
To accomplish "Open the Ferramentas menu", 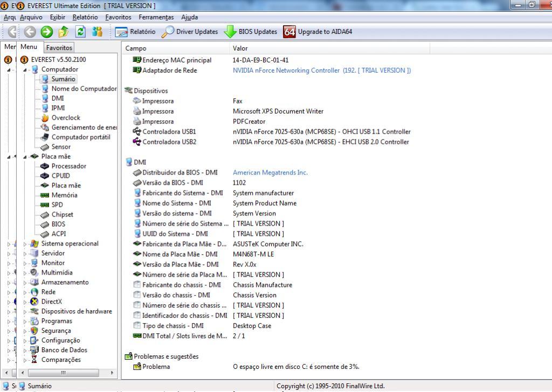I will point(156,17).
